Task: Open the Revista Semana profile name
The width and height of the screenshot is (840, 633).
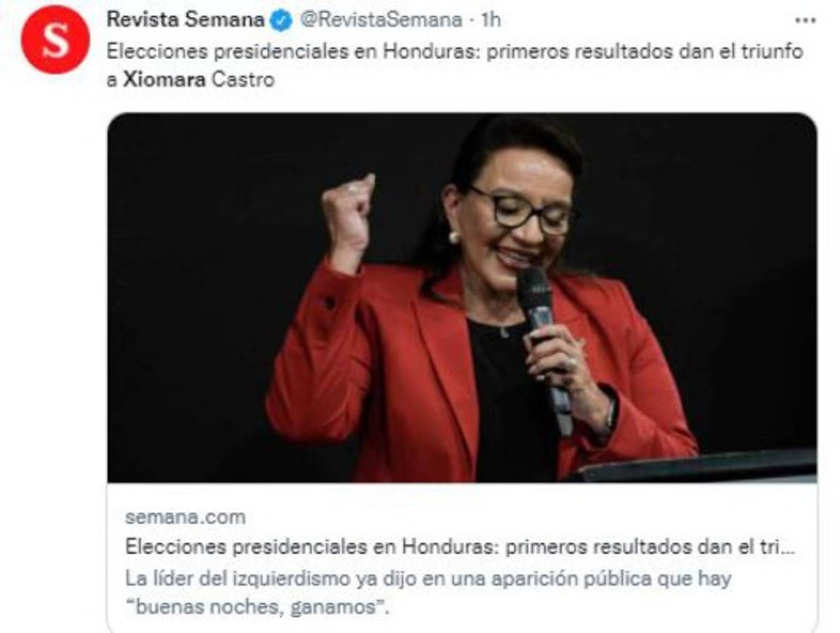Action: (186, 20)
